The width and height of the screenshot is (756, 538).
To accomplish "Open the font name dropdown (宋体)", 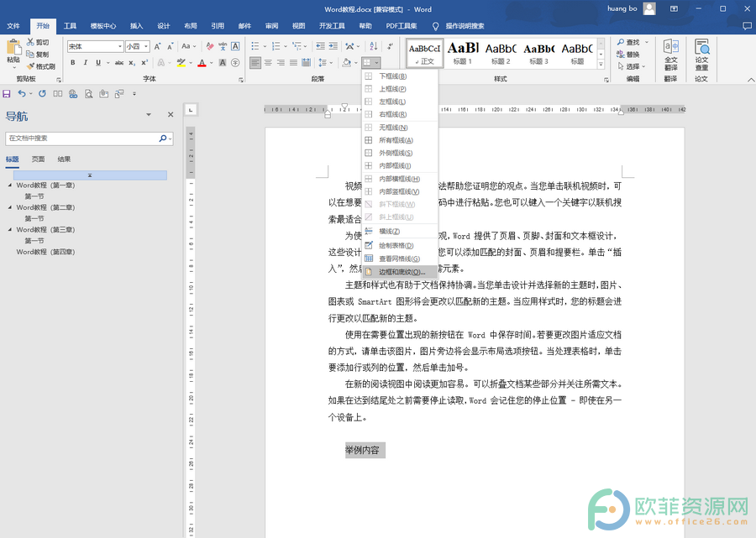I will tap(120, 47).
